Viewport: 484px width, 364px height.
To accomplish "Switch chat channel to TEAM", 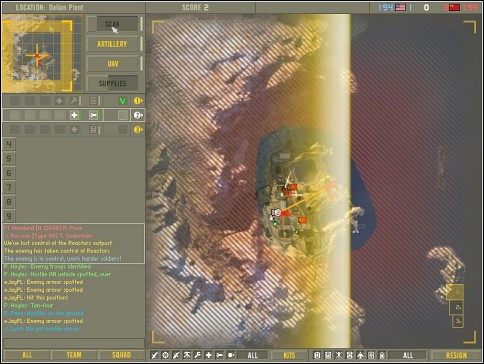I will pos(74,355).
